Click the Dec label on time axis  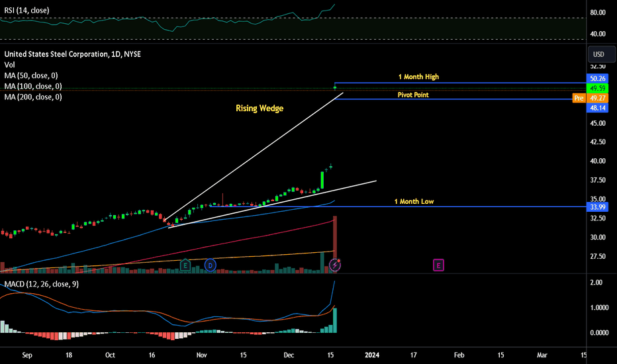[289, 355]
